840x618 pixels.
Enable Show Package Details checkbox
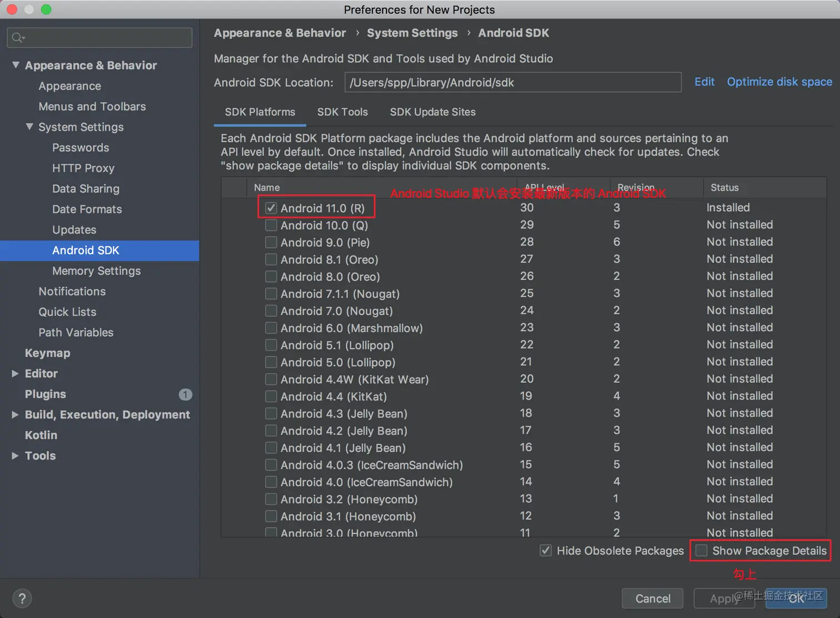click(702, 550)
